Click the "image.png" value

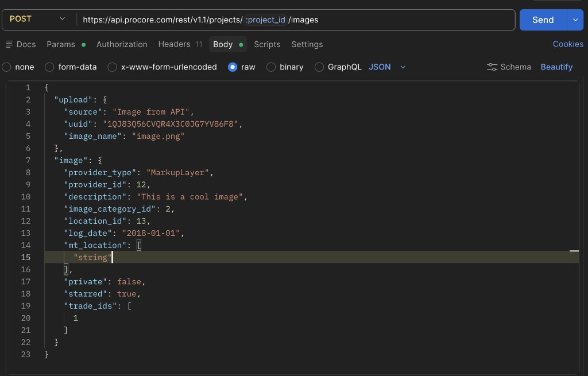(x=158, y=136)
